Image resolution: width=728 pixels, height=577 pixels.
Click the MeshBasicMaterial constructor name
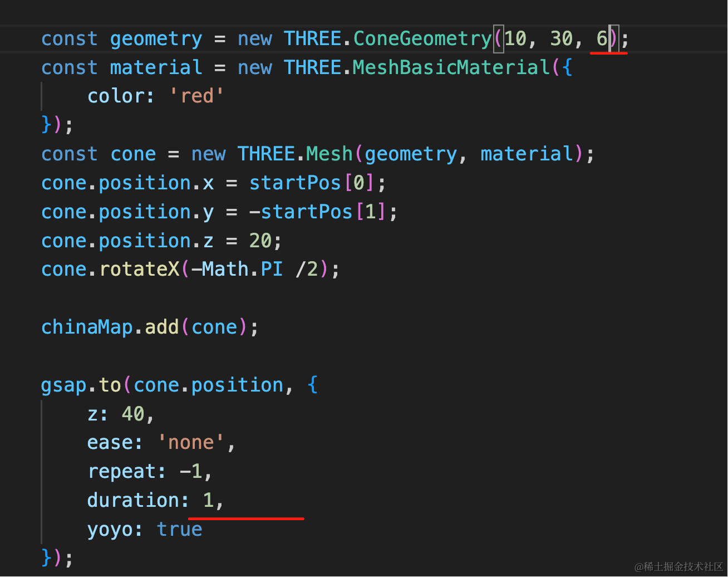coord(451,67)
